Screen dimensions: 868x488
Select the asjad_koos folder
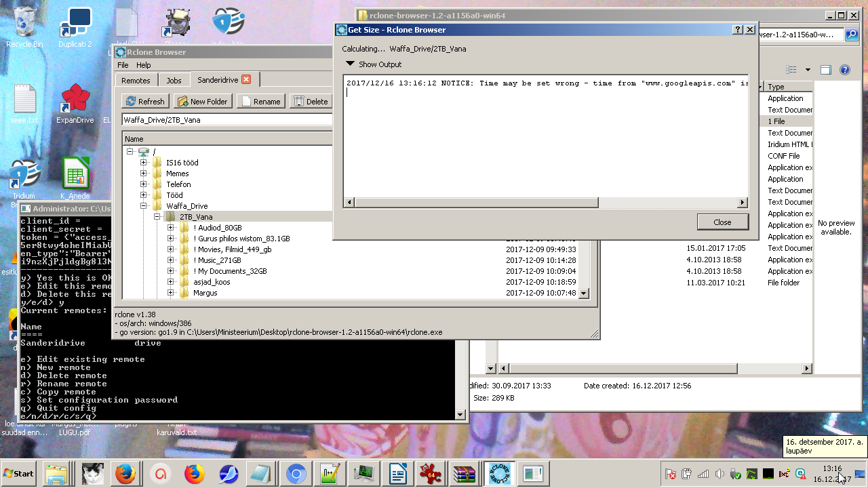click(212, 282)
